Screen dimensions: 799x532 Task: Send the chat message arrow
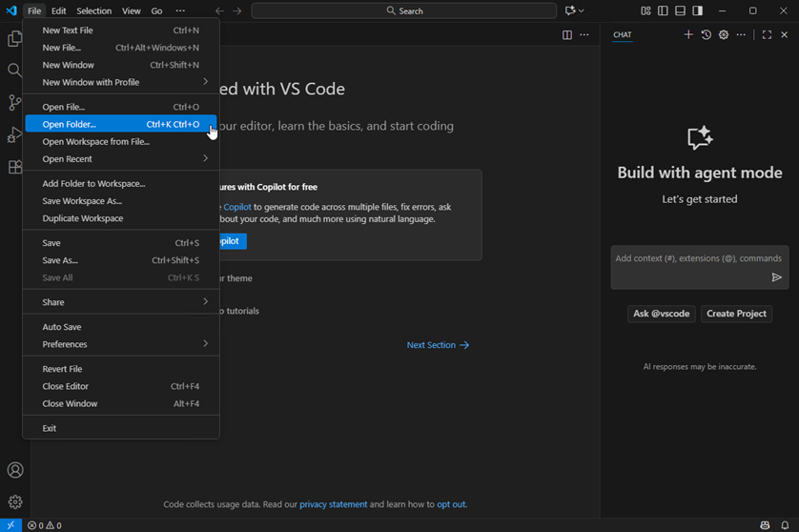[x=776, y=277]
